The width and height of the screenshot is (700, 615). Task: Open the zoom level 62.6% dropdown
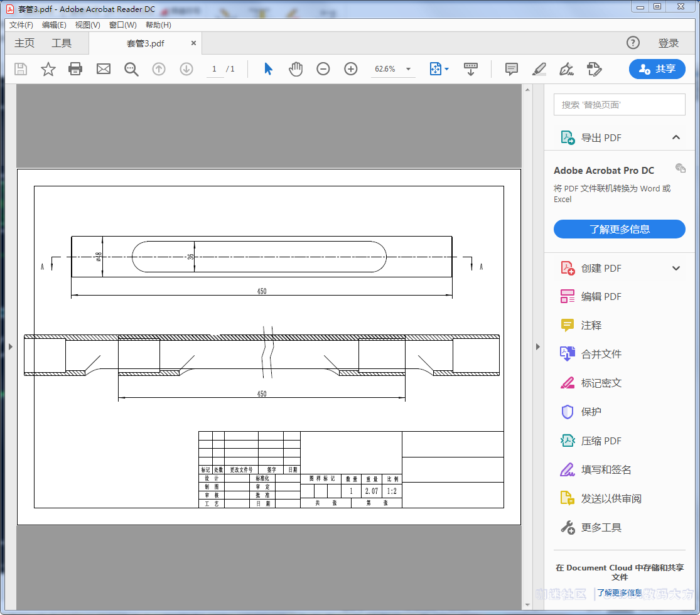[408, 69]
